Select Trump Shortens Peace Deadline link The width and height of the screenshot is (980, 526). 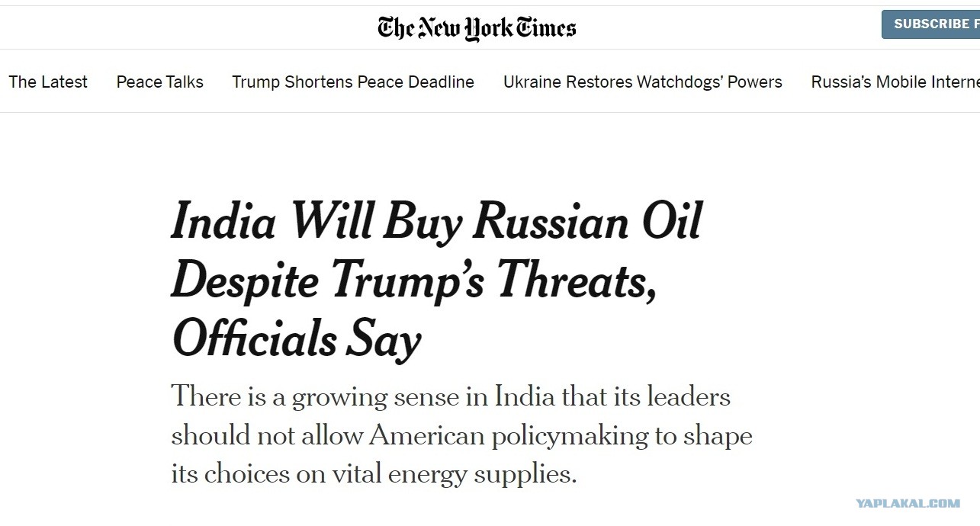(353, 82)
